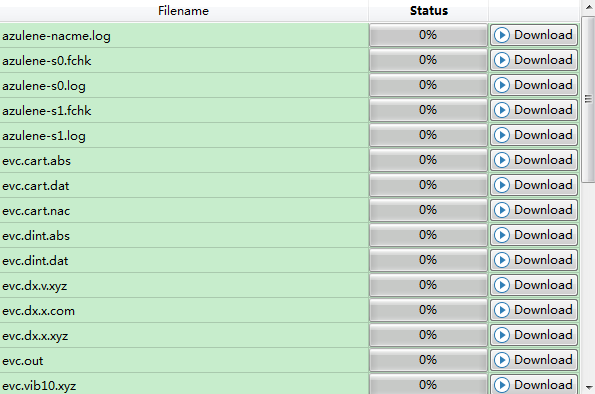Click the scrollbar up arrow
Screen dimensions: 595x394
588,8
